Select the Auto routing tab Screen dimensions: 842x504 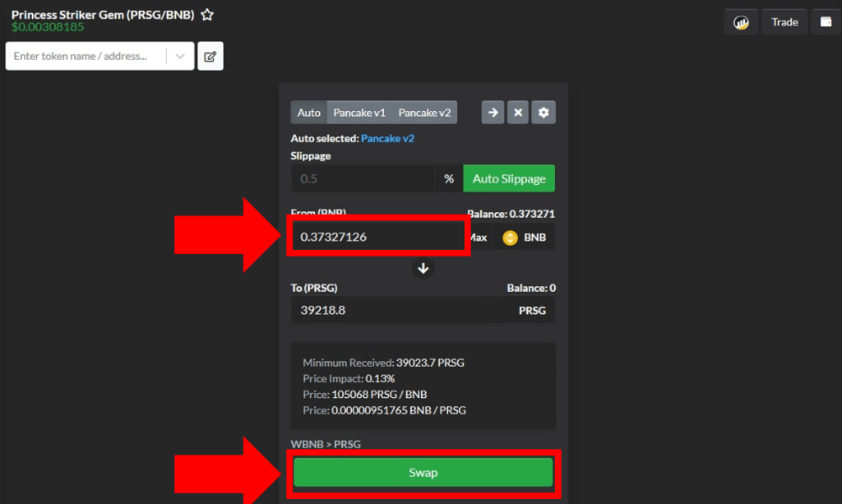[309, 113]
